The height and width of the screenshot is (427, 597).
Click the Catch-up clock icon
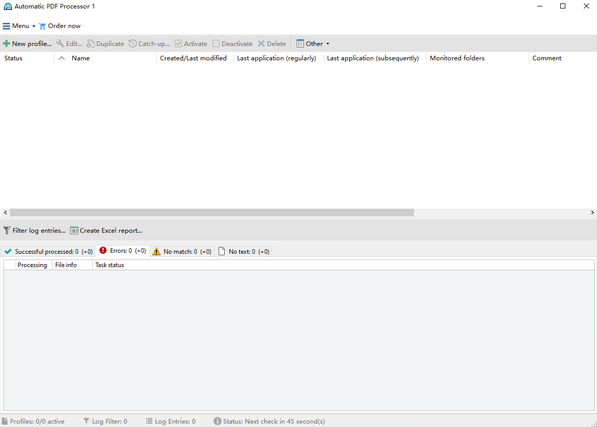pos(132,44)
